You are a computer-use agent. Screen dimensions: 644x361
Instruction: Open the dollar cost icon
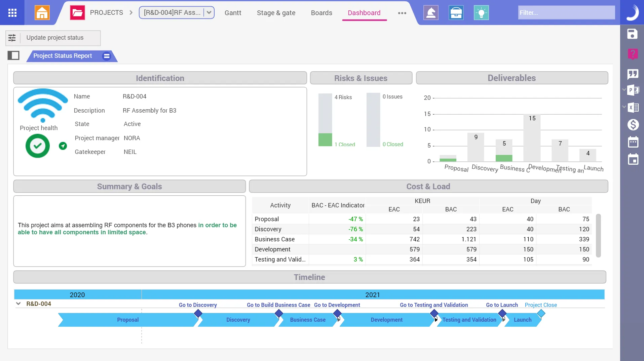633,125
